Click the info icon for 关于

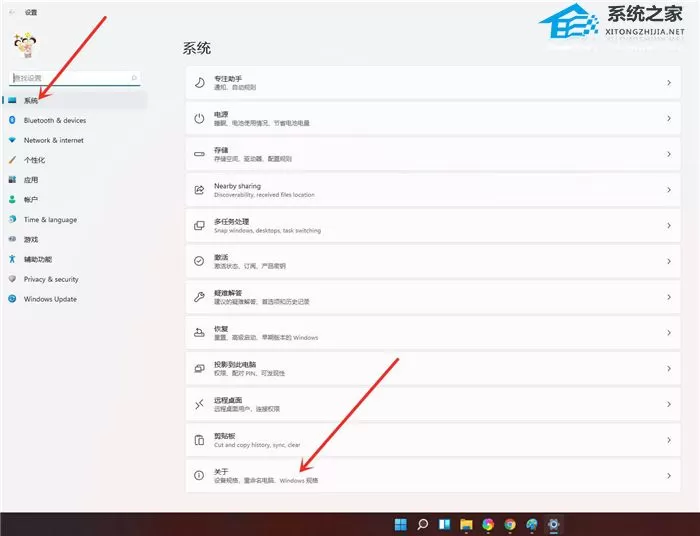tap(199, 476)
